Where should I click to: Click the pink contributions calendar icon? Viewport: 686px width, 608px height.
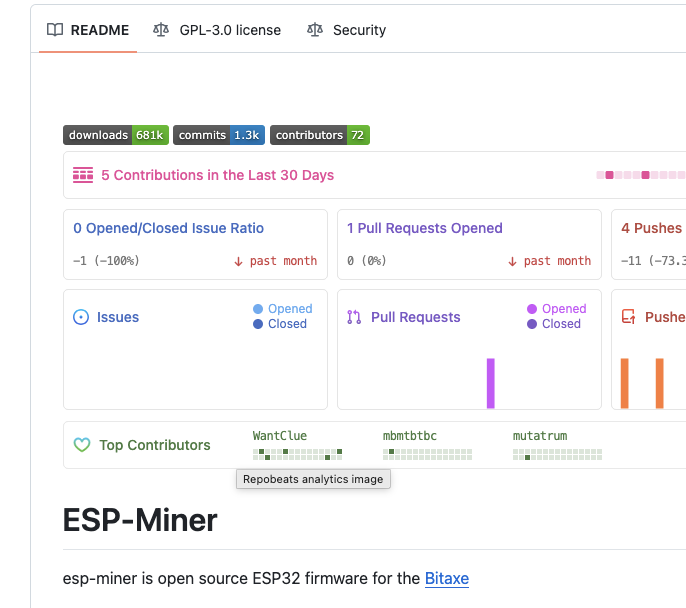[x=83, y=175]
